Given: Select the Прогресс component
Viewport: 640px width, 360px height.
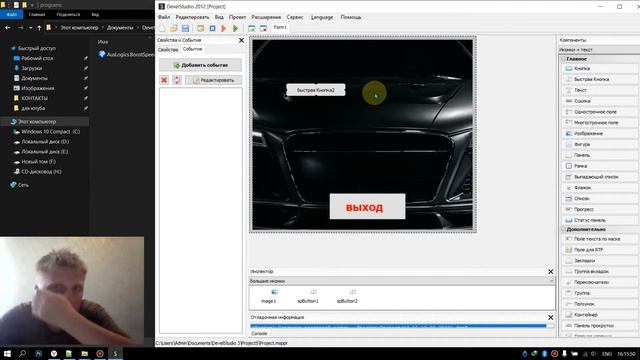Looking at the screenshot, I should (600, 209).
